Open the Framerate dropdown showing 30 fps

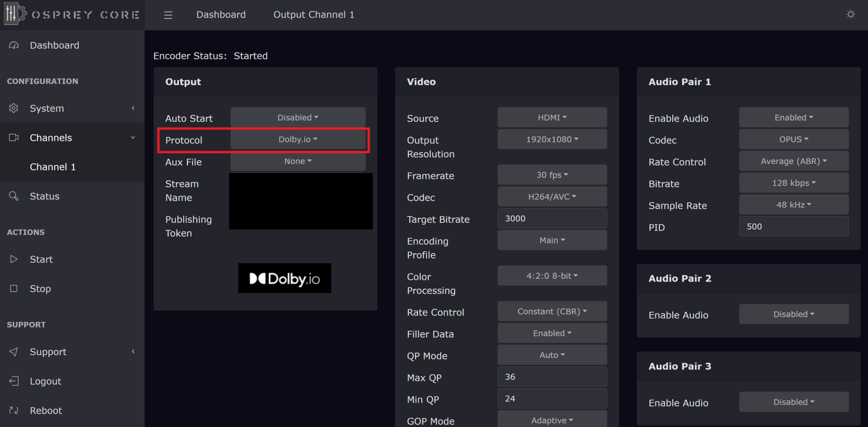point(552,175)
